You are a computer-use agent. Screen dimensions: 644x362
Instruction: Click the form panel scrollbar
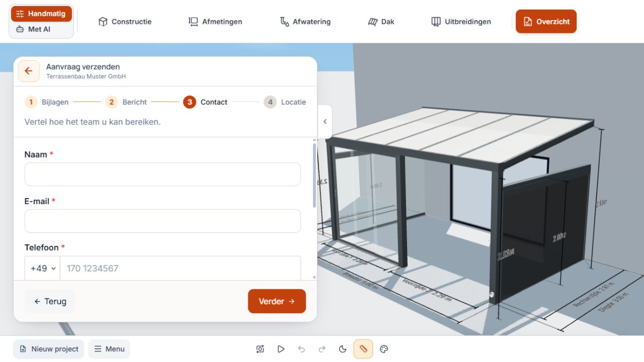(x=315, y=175)
